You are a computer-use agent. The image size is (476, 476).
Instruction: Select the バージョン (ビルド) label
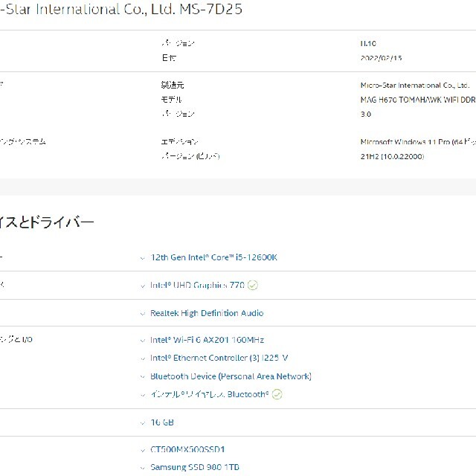point(190,156)
